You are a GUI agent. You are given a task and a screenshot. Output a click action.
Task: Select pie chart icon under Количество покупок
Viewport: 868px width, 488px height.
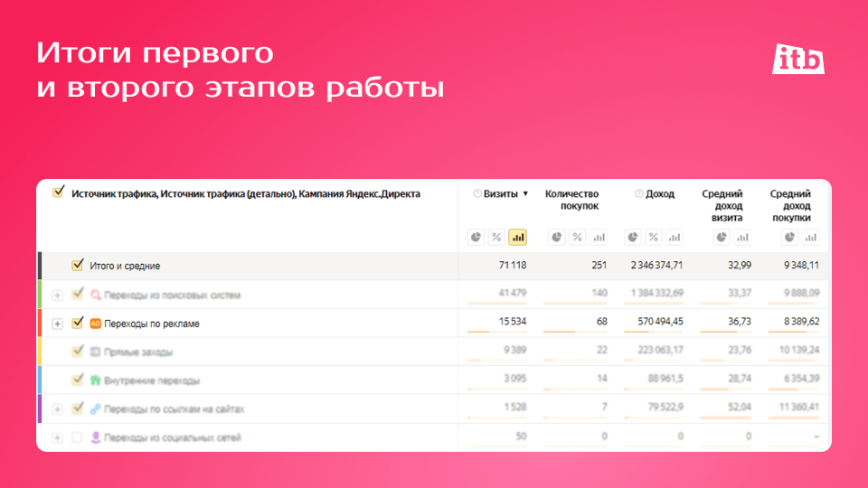(x=556, y=238)
